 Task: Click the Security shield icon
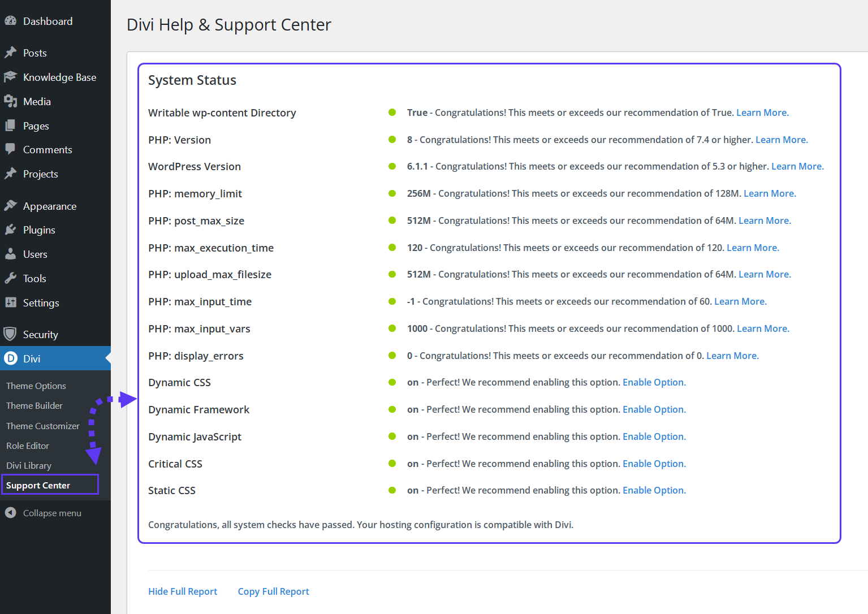(10, 334)
